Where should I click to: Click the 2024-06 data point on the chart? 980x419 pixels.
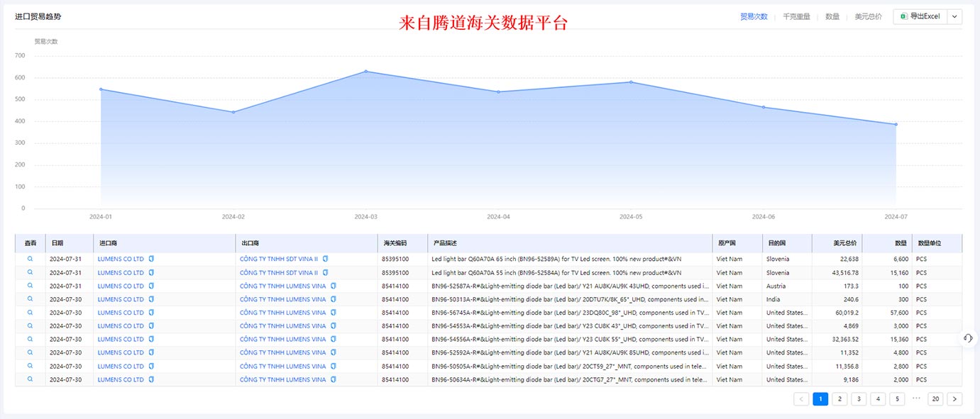coord(764,107)
